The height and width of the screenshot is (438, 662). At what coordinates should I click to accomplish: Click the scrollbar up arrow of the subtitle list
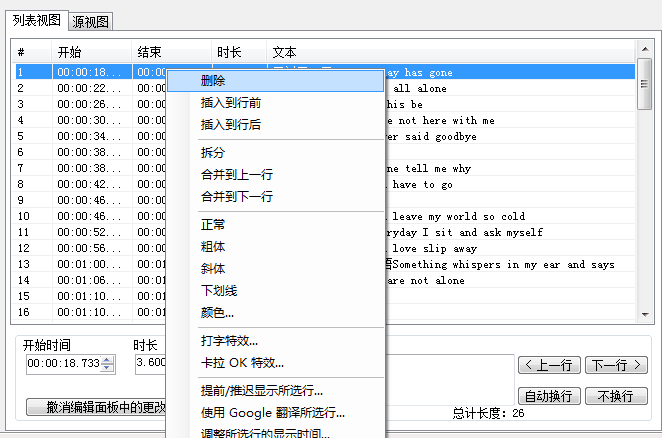pos(645,49)
